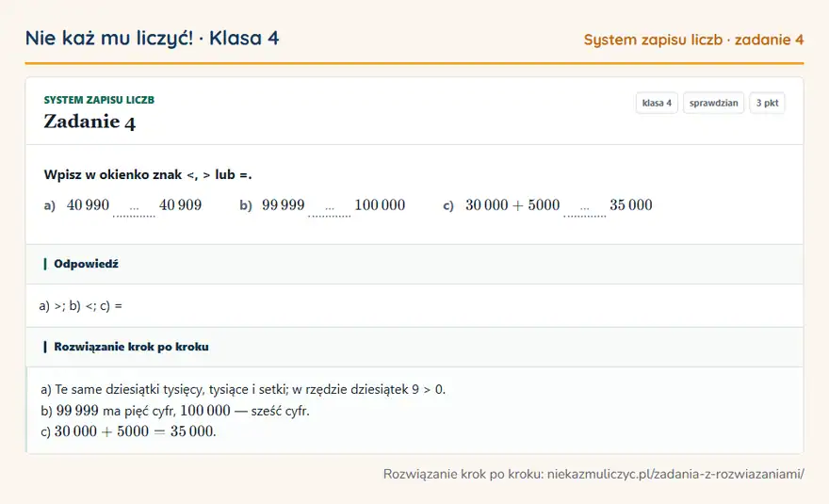
Task: Click the dotted blank in part b
Action: point(330,210)
